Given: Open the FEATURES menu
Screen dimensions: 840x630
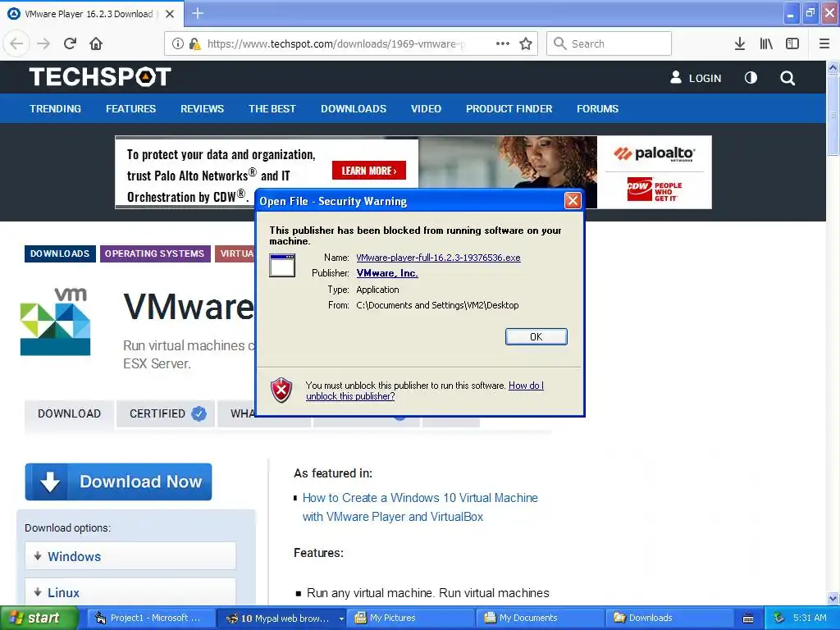Looking at the screenshot, I should [x=130, y=109].
